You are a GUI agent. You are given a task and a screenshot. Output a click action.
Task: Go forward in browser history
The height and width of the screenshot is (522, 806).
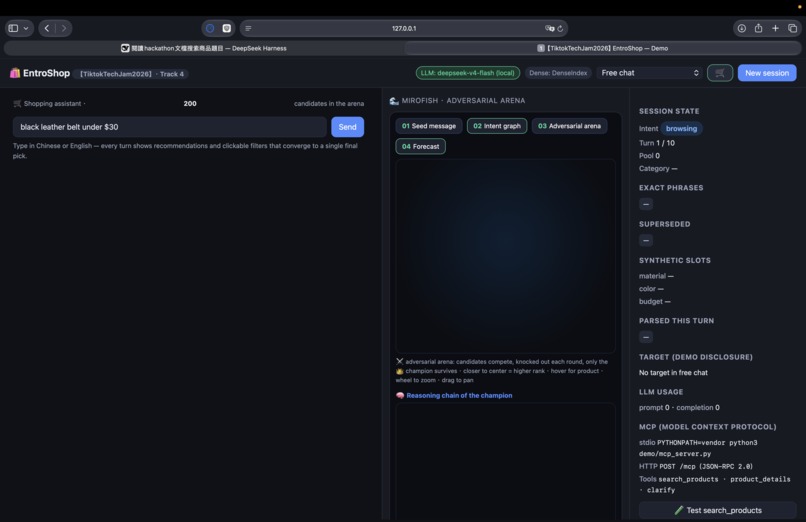(64, 28)
